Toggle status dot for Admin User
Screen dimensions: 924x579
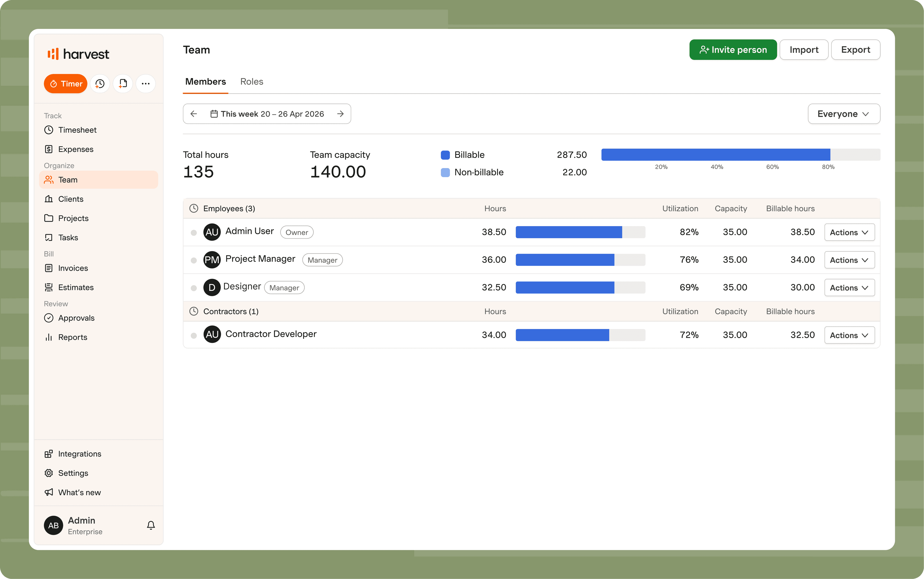pos(194,232)
